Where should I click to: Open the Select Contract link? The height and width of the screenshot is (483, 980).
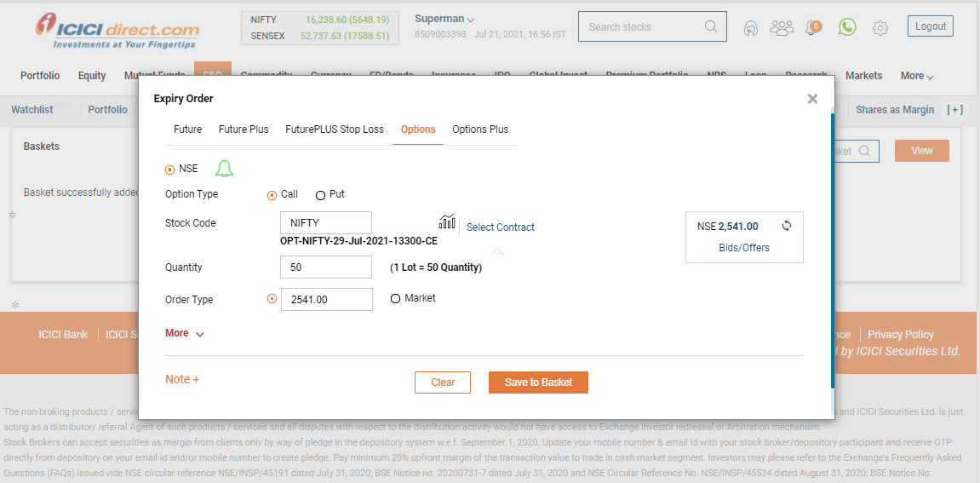coord(501,227)
